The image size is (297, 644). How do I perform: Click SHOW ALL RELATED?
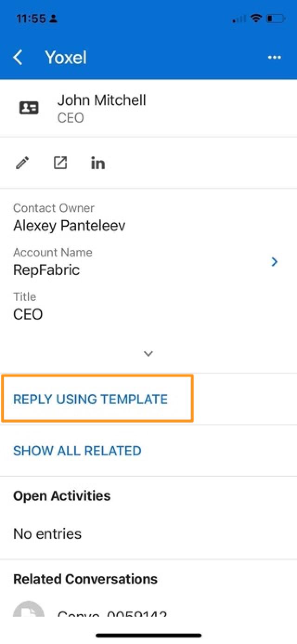(77, 451)
